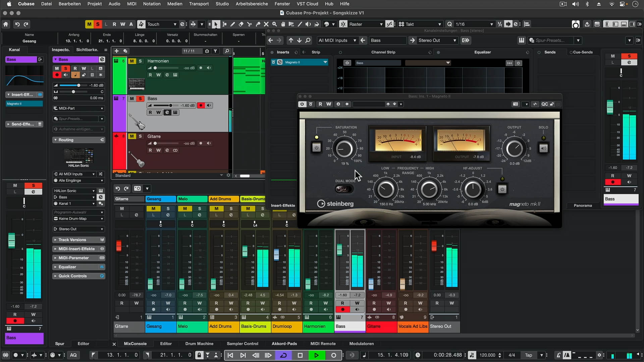This screenshot has height=362, width=644.
Task: Select the Split scissors tool
Action: [250, 24]
